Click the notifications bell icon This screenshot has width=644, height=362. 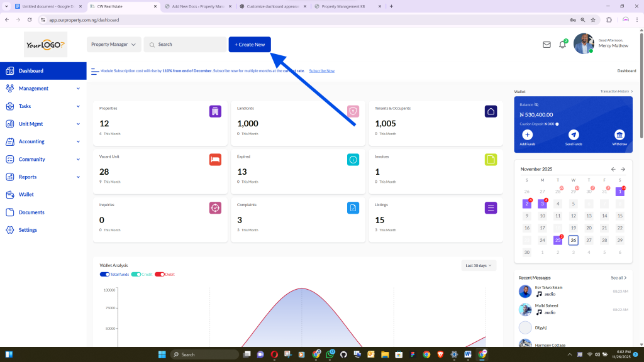[x=562, y=45]
